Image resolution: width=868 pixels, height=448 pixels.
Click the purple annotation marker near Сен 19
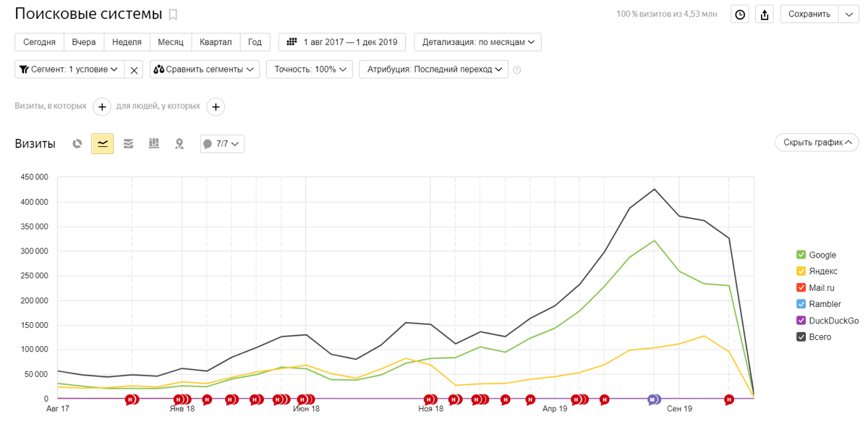(x=652, y=400)
